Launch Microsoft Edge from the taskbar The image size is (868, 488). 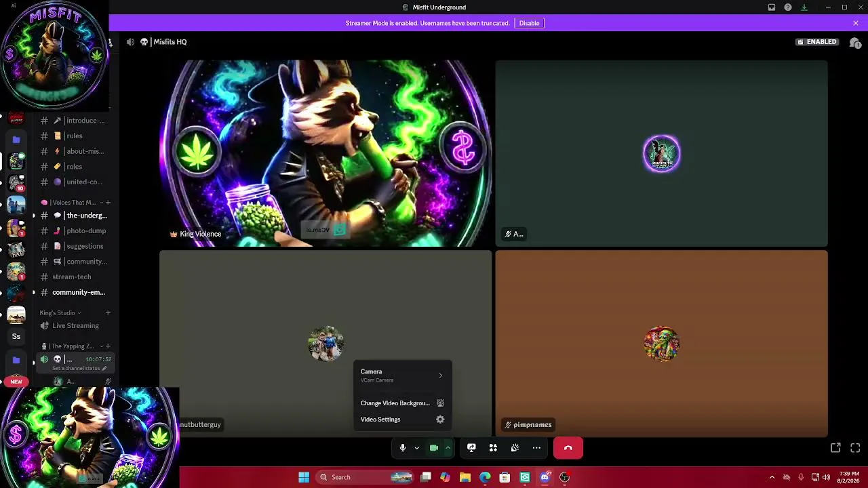[x=485, y=477]
